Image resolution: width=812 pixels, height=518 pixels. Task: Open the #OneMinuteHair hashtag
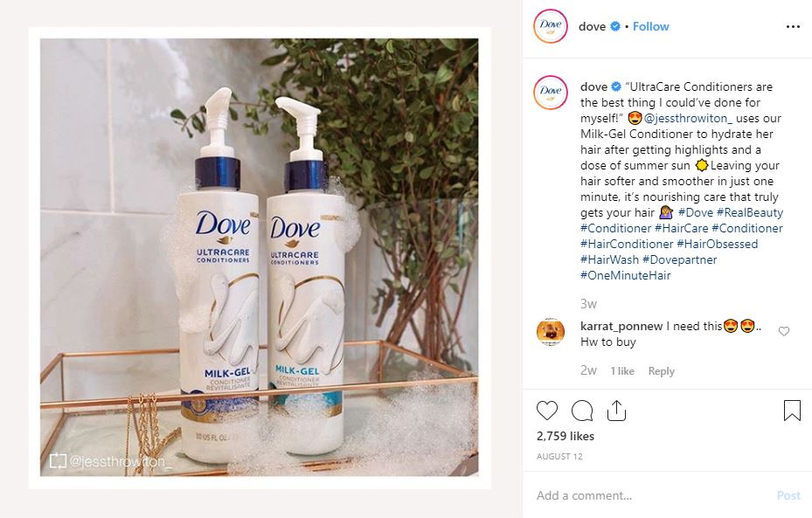626,275
